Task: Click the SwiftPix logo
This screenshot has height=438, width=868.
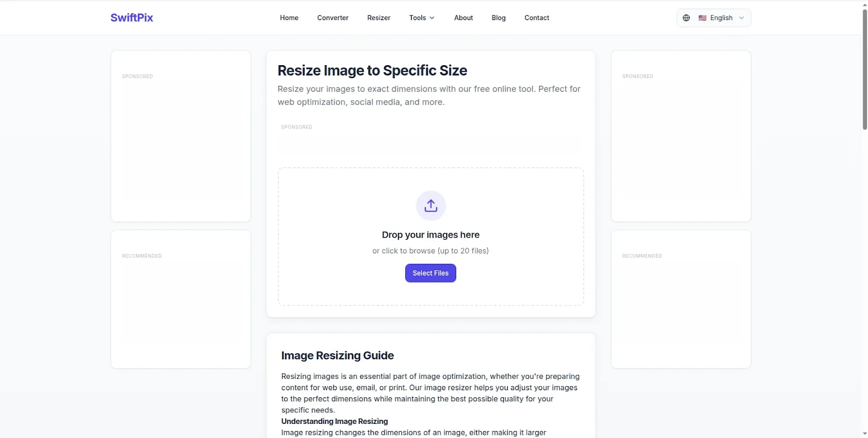Action: pyautogui.click(x=132, y=18)
